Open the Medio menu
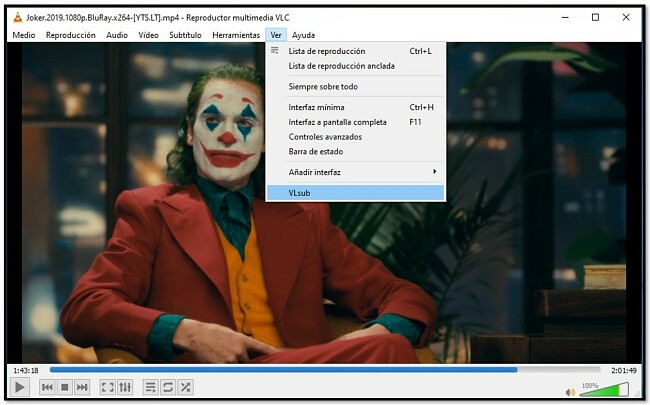 24,35
